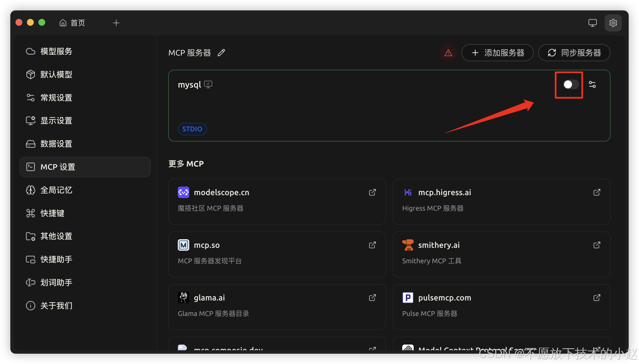Screen dimensions: 639x364
Task: Open 默认模型 settings section
Action: click(x=85, y=74)
